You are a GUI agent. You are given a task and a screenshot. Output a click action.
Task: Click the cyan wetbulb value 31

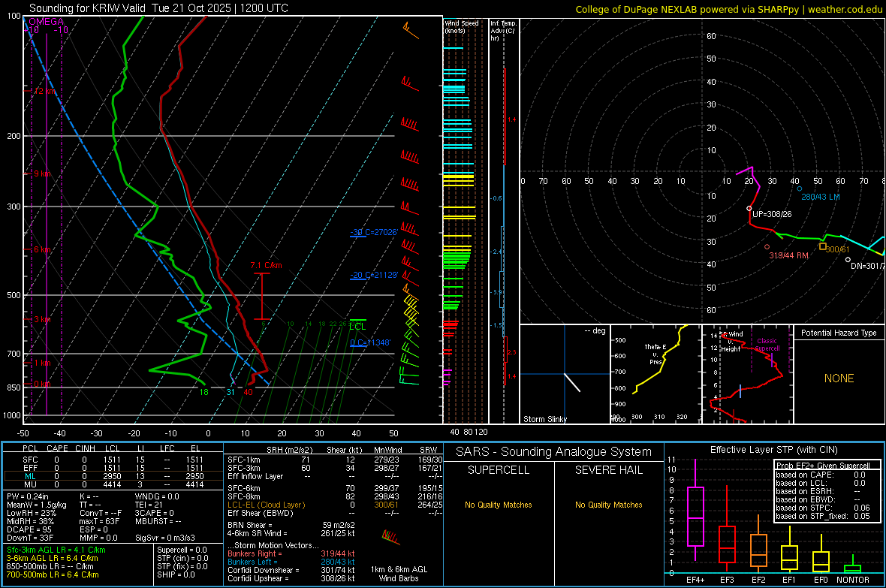coord(231,393)
